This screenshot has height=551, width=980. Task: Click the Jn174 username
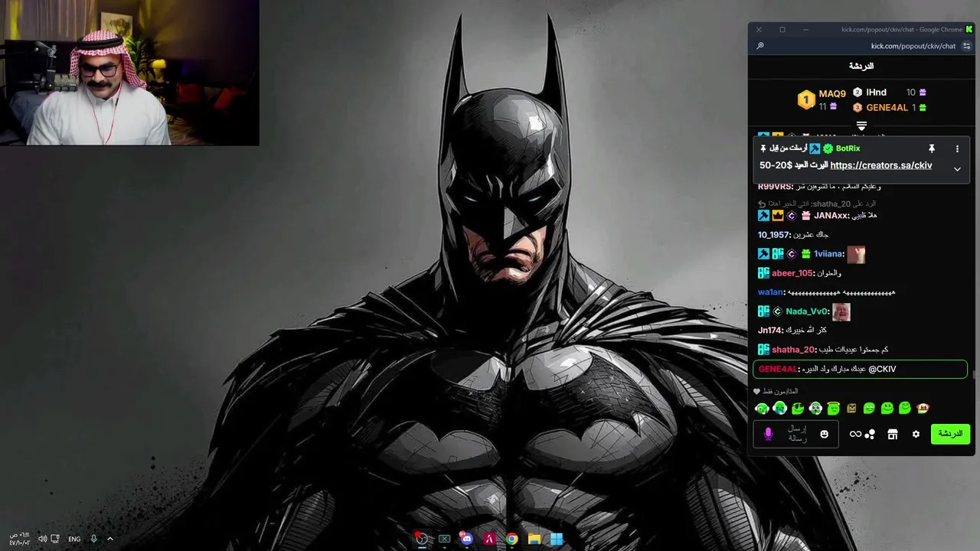[x=770, y=331]
